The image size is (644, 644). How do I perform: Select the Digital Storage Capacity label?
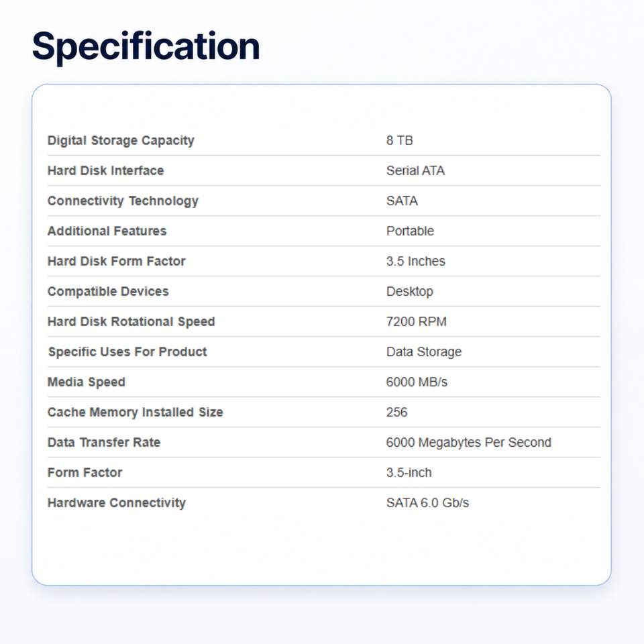point(121,140)
